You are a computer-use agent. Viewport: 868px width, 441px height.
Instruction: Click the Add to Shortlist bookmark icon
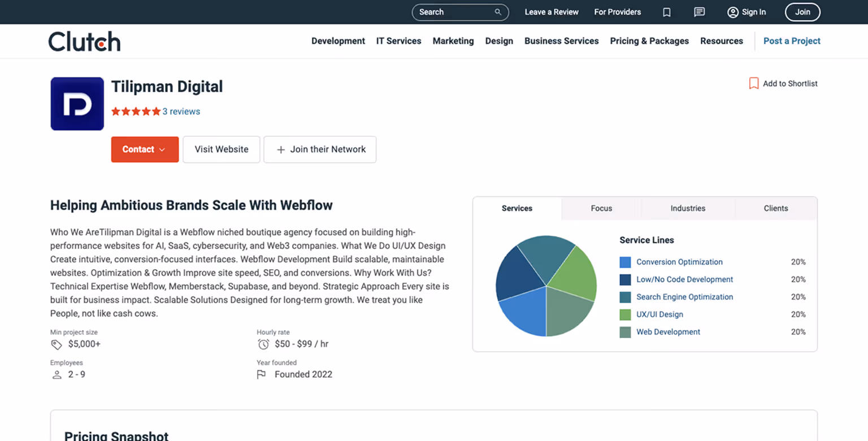[x=754, y=83]
